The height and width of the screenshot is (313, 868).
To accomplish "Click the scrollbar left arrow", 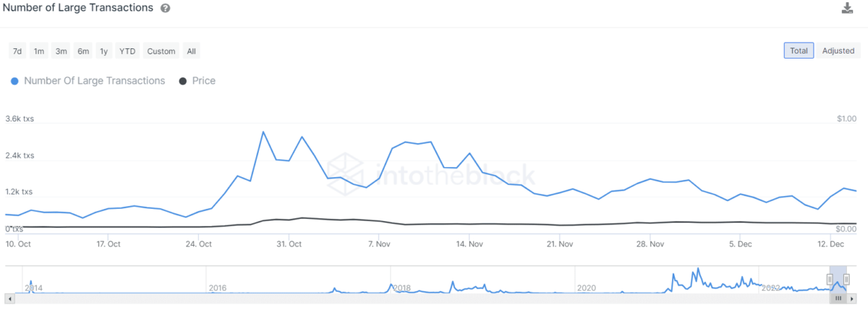I will 9,298.
